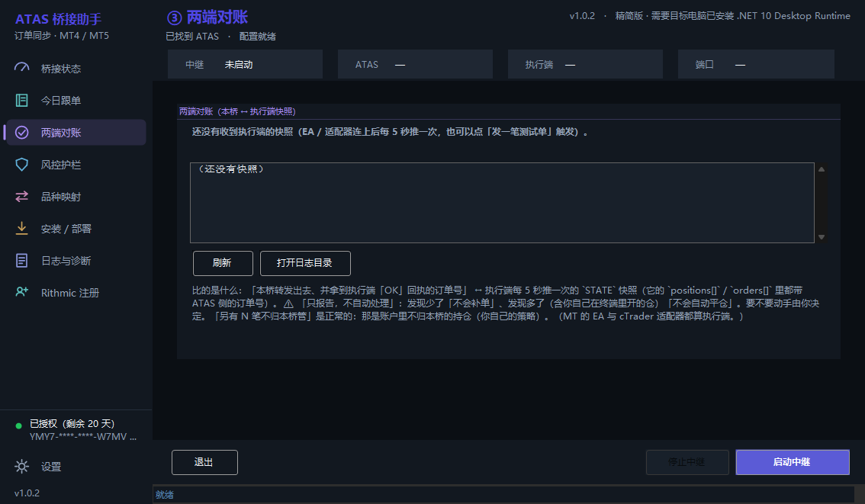Select the 两端对账 sidebar entry
Screen dimensions: 865x504
tap(76, 133)
